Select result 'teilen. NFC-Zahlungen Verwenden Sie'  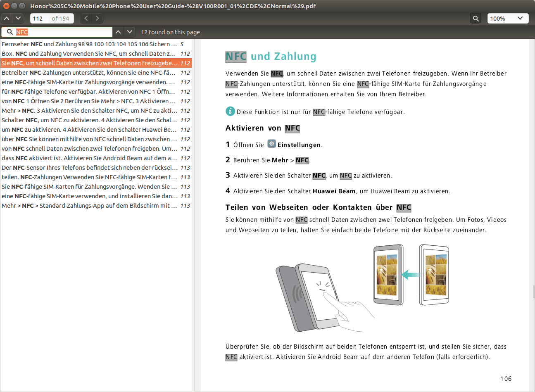click(x=96, y=177)
